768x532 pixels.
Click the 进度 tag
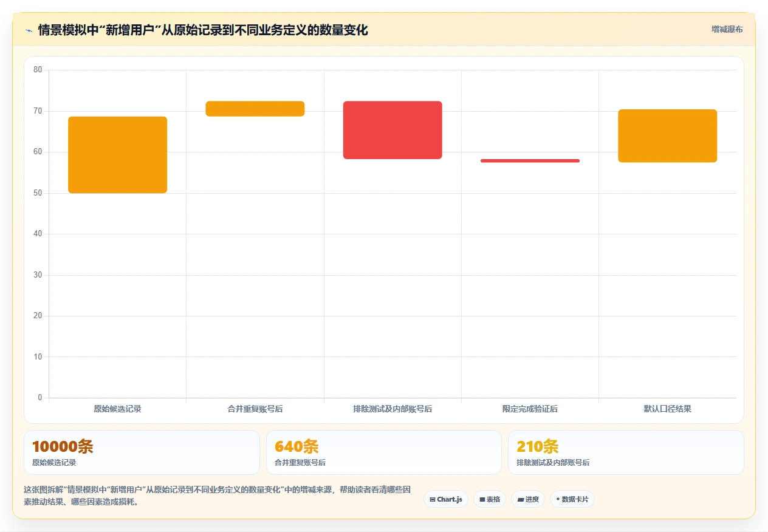coord(528,499)
